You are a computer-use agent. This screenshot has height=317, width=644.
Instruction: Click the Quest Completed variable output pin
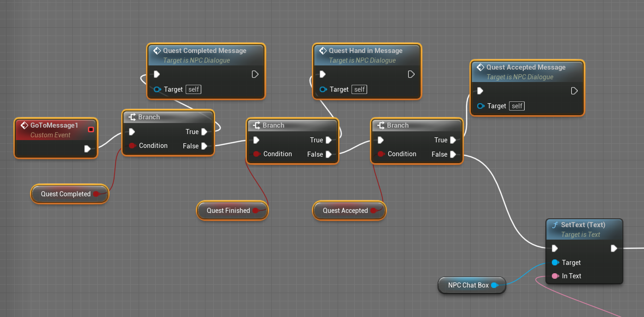[96, 194]
